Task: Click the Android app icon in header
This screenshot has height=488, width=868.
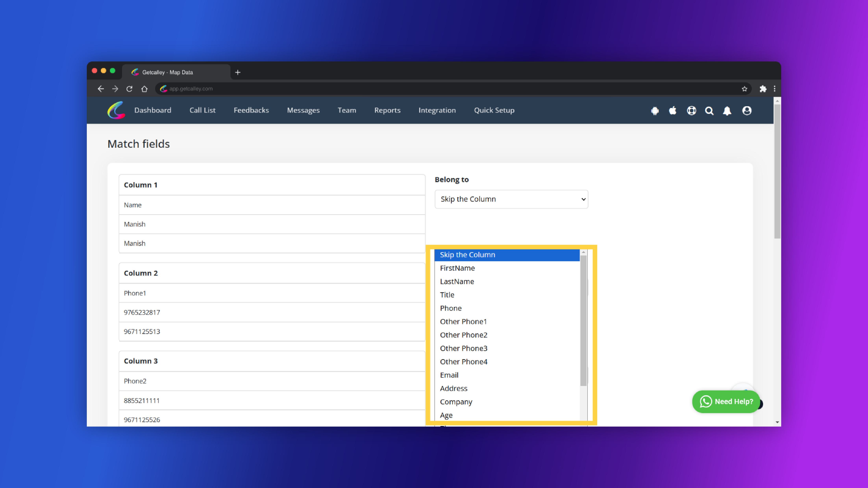Action: 655,111
